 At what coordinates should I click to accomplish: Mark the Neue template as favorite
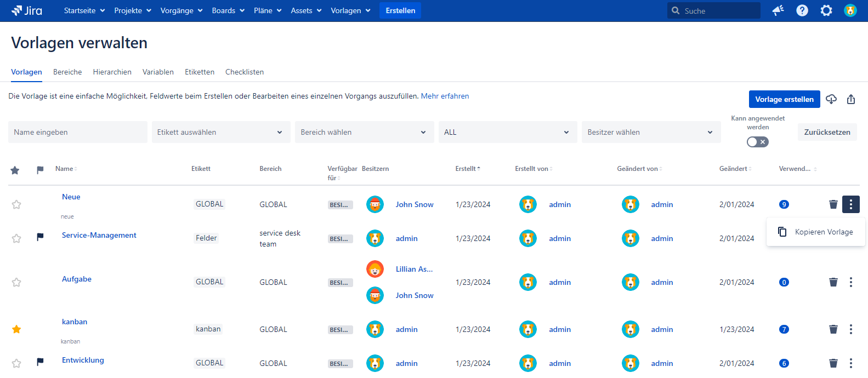[16, 204]
